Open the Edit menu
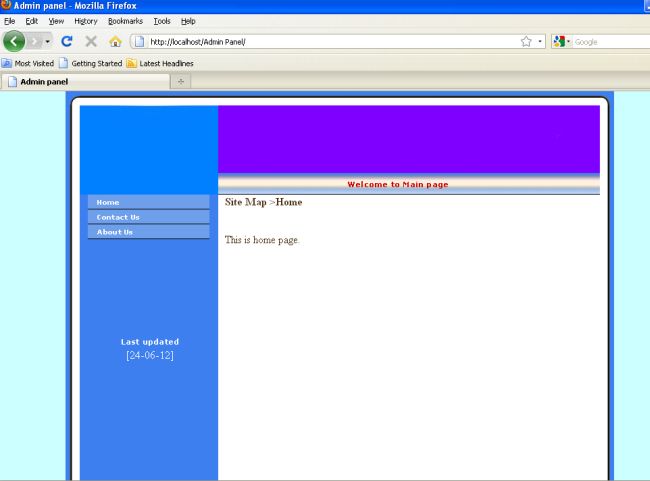The image size is (650, 481). tap(32, 21)
